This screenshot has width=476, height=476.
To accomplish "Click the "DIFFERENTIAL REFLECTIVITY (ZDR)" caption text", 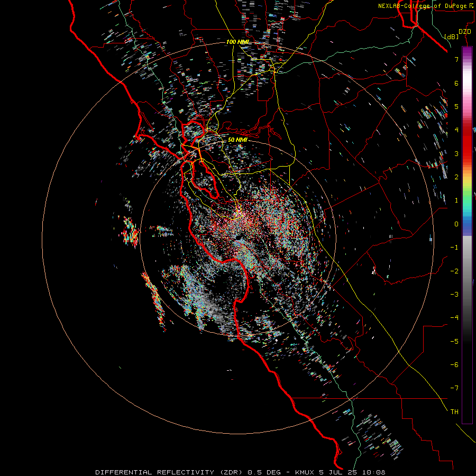I will [169, 472].
